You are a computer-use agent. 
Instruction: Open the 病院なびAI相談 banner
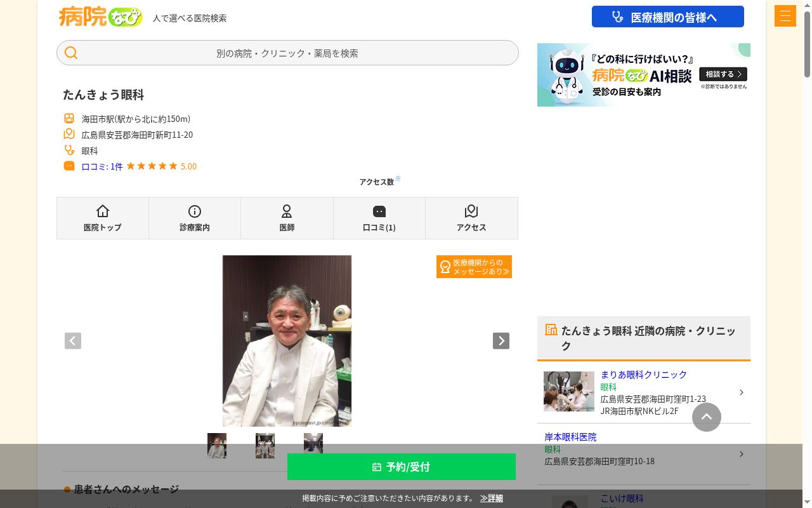[x=644, y=75]
